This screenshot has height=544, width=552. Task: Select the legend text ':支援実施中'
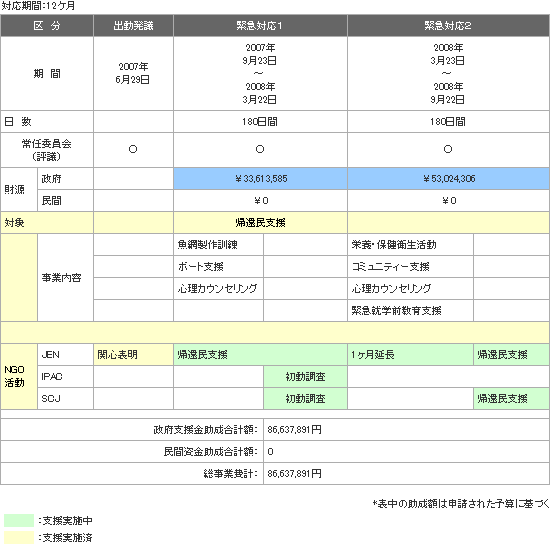65,520
